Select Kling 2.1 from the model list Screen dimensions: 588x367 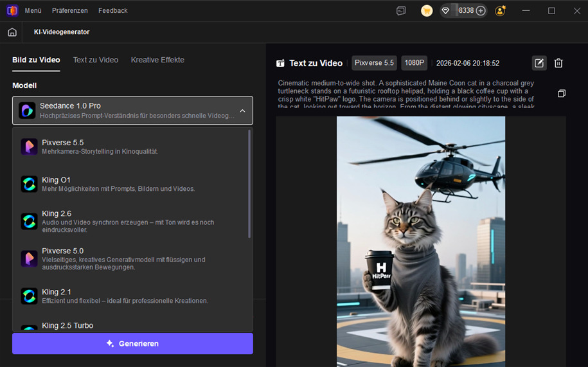(x=130, y=296)
